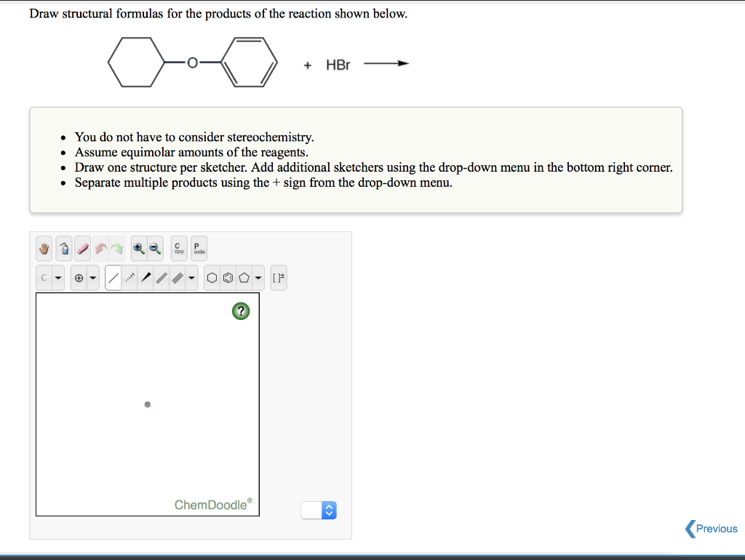Zoom in with the magnifier plus icon
745x560 pixels.
click(138, 248)
